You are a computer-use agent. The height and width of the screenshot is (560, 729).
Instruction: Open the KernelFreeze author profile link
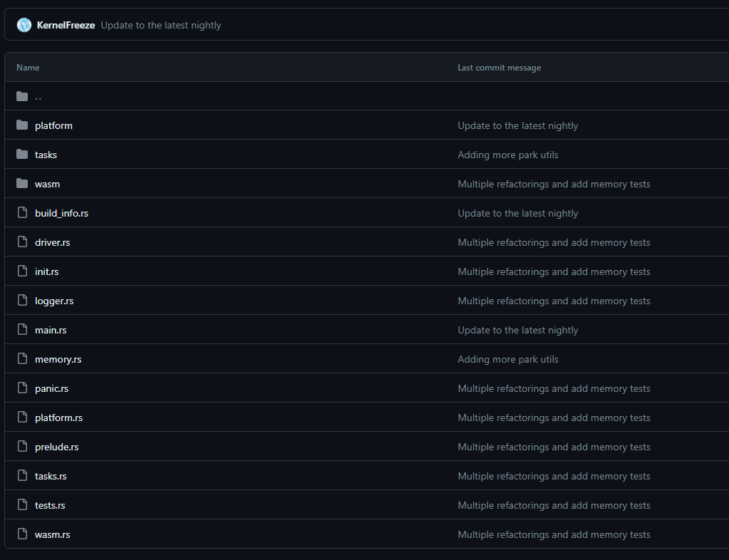[x=66, y=25]
